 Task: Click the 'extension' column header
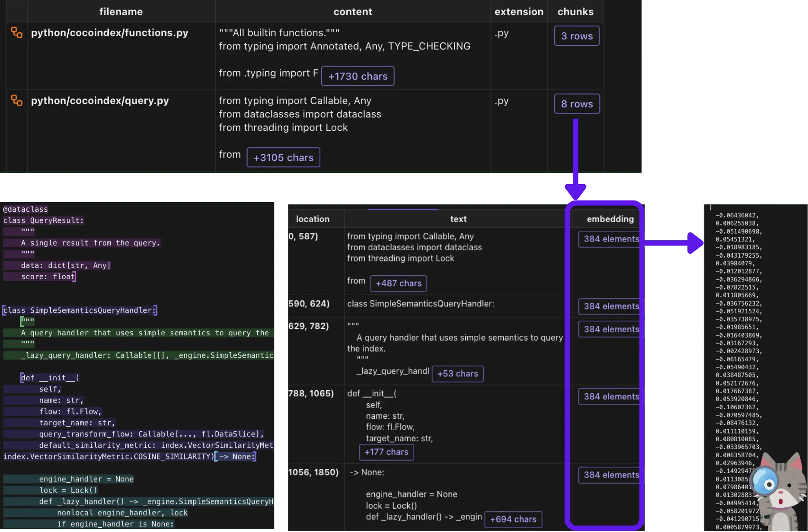(x=519, y=12)
